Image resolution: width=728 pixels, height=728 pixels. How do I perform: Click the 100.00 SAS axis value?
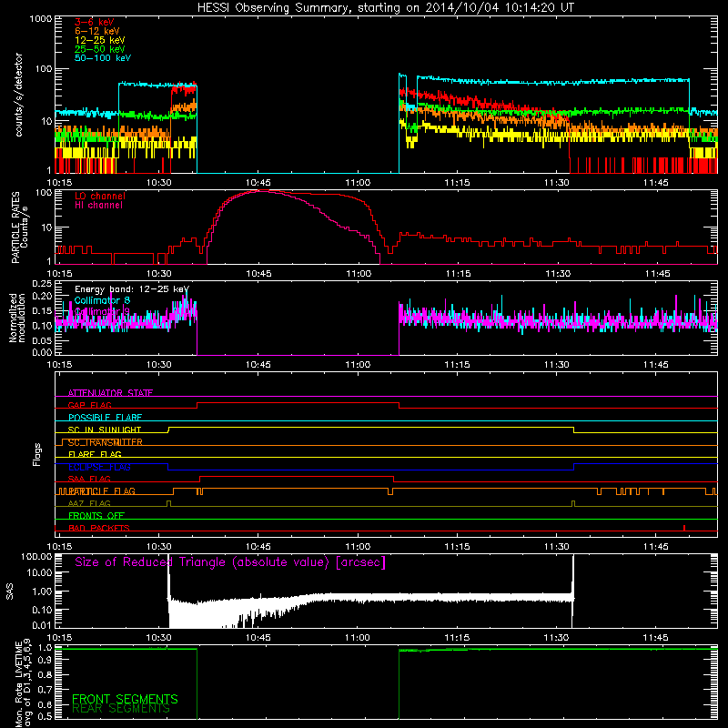[x=36, y=556]
